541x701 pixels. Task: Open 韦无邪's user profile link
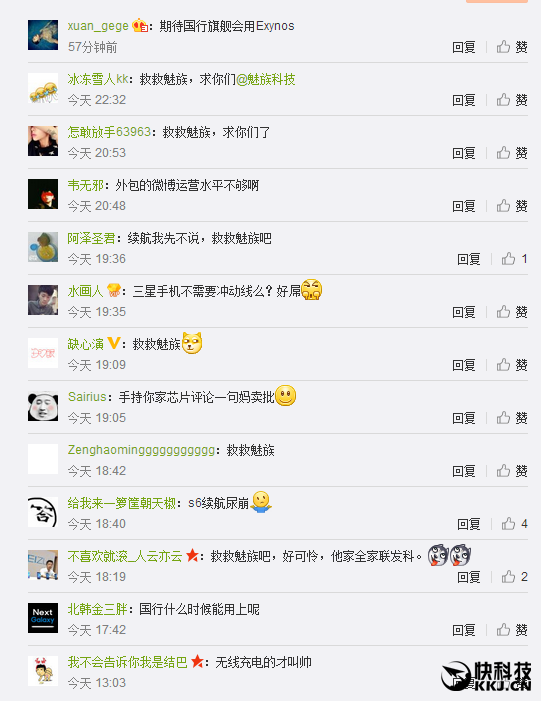85,185
